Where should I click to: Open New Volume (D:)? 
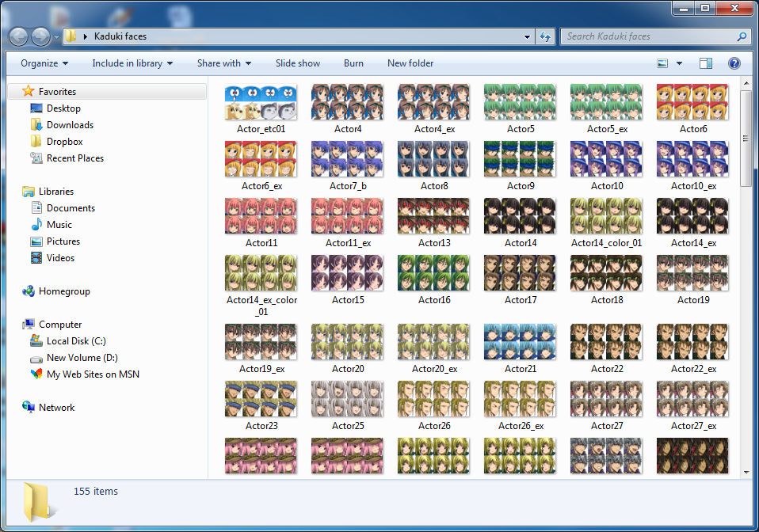tap(82, 358)
